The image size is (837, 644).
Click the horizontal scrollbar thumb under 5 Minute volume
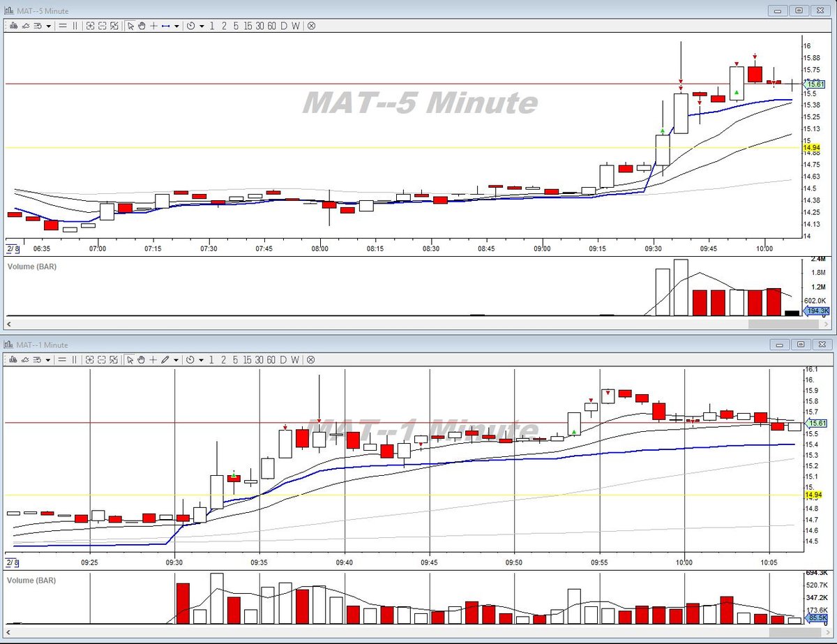[x=771, y=324]
